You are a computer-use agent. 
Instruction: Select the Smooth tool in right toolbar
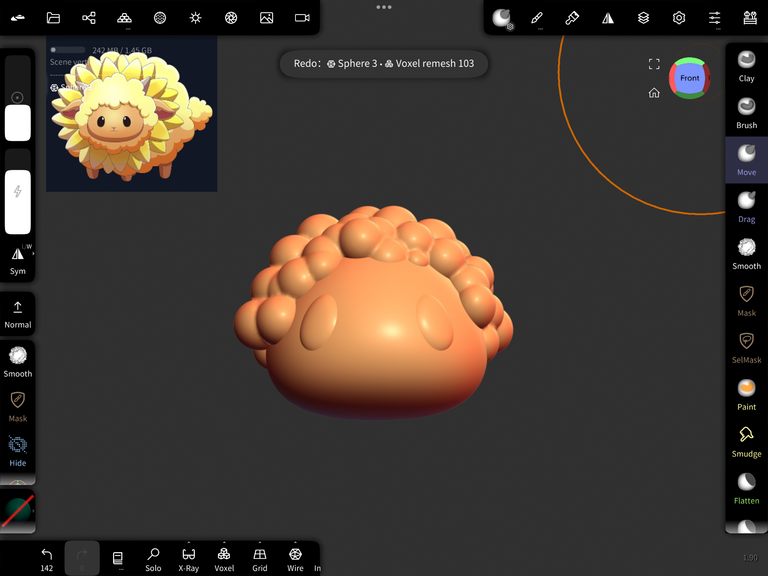tap(746, 255)
